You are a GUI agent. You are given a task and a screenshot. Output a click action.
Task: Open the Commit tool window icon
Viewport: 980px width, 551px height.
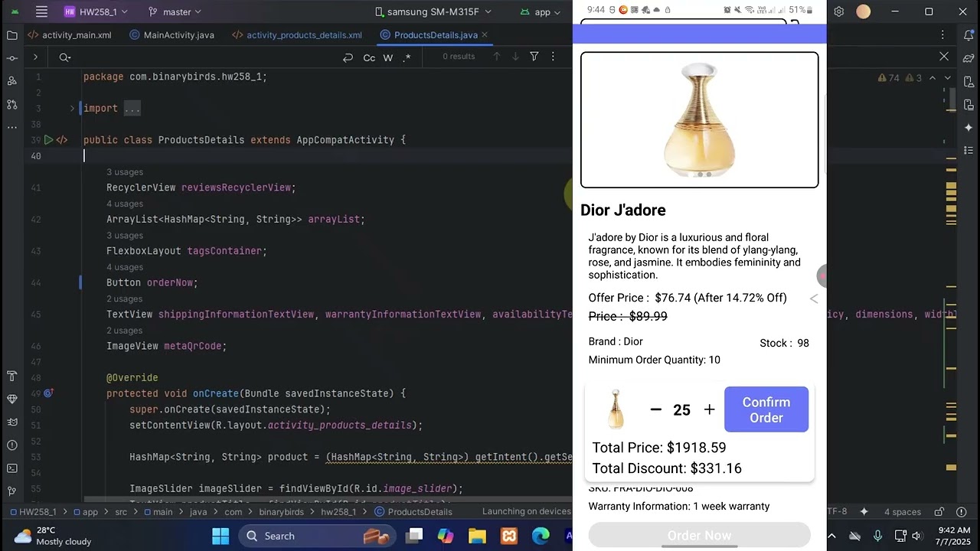(11, 58)
